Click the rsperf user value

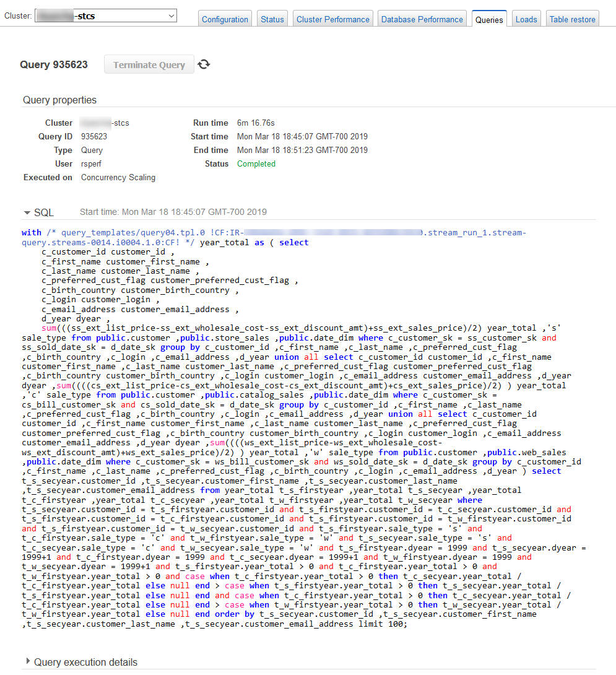(x=93, y=163)
